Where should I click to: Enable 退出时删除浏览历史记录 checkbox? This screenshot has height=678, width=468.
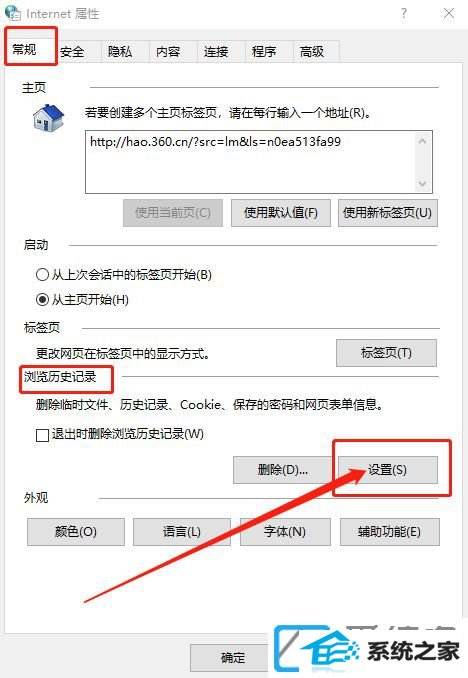42,435
